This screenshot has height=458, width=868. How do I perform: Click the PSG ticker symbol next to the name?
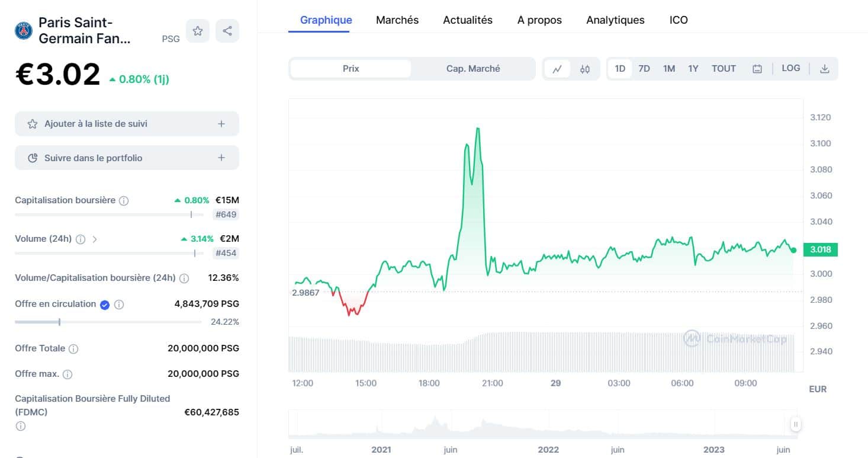[171, 39]
